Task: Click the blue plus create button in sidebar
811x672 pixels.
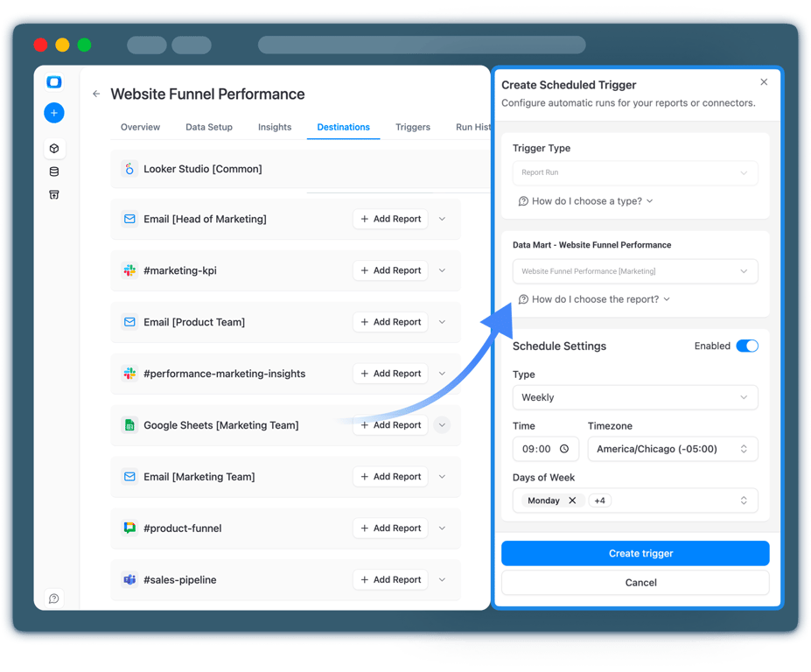Action: coord(53,113)
